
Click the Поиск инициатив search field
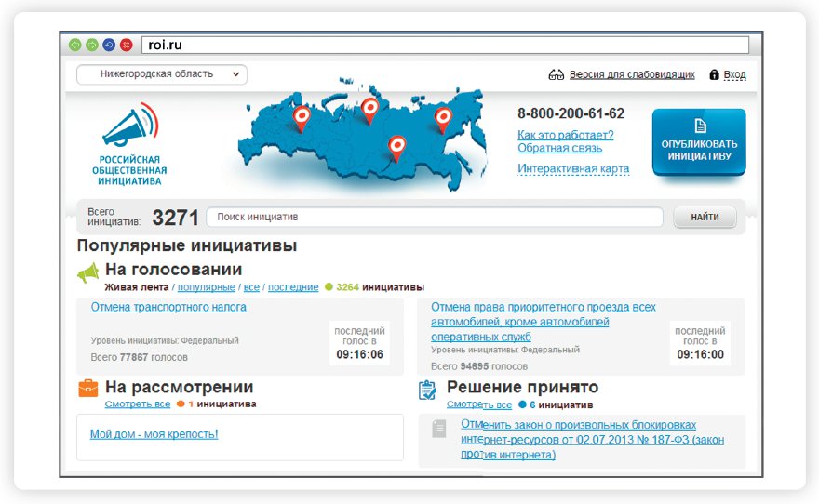(x=435, y=217)
